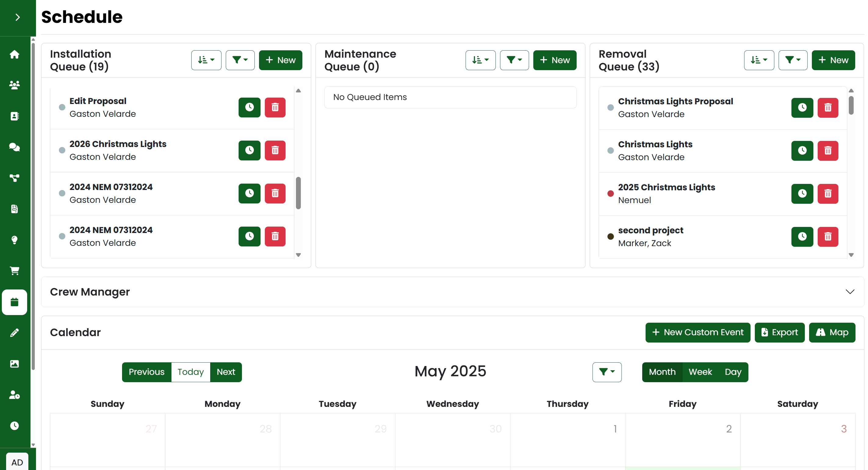868x470 pixels.
Task: Open the chat bubbles sidebar icon
Action: (14, 147)
